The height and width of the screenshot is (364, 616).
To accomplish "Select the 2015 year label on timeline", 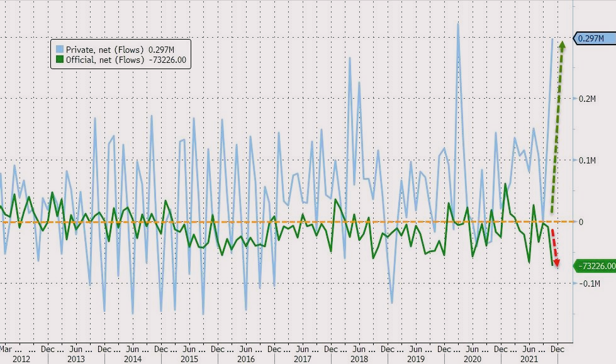I will pyautogui.click(x=189, y=359).
